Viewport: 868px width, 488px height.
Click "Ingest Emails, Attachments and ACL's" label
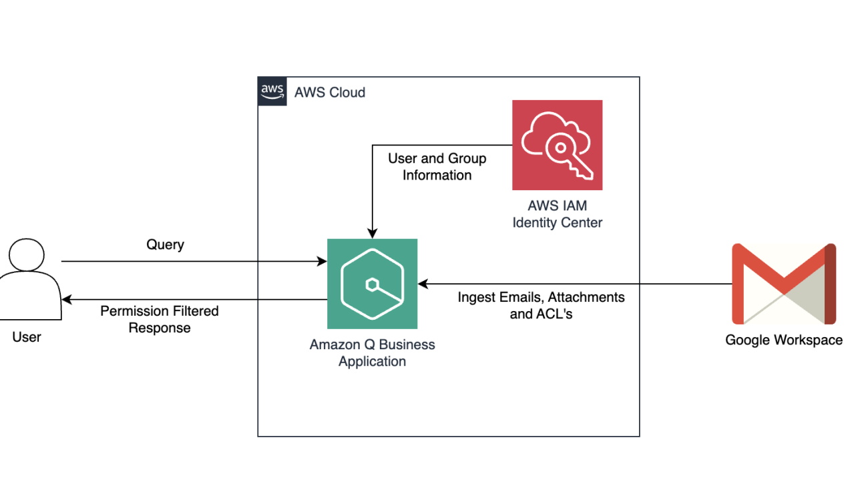tap(541, 305)
